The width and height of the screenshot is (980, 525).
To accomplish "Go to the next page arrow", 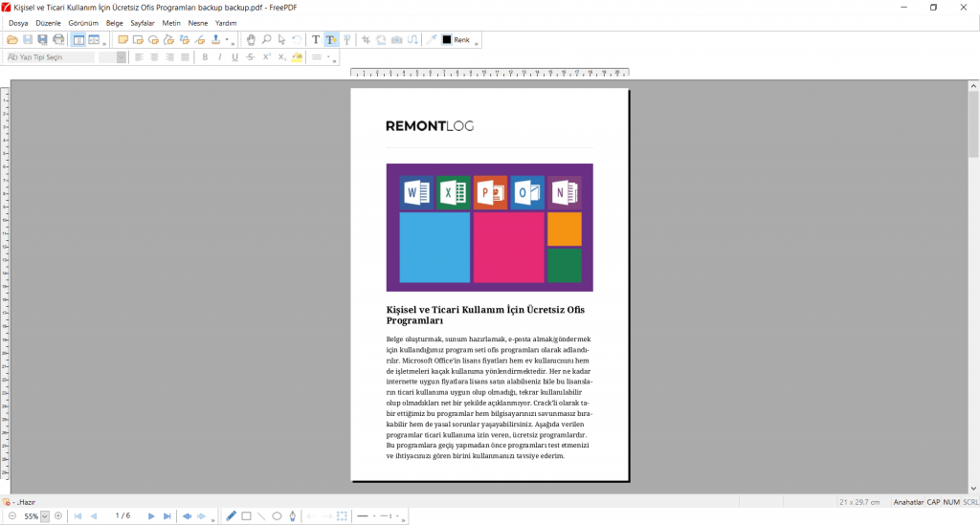I will 151,516.
